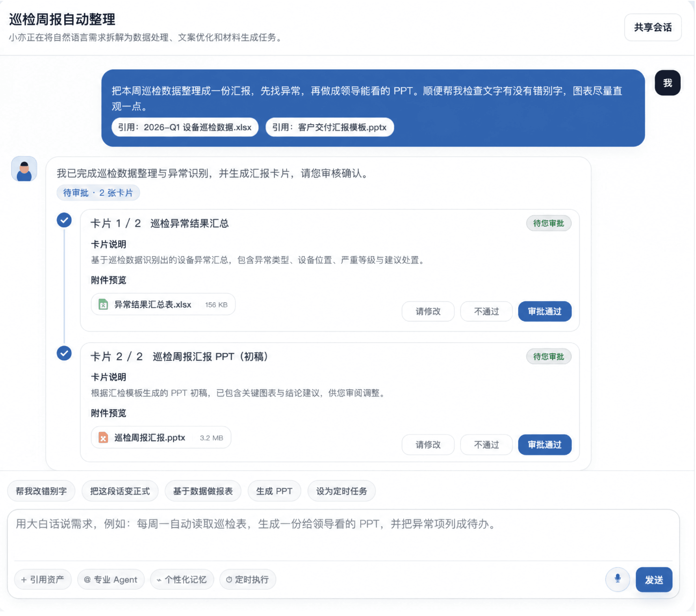This screenshot has height=616, width=696.
Task: Select the 帮我改错别字 suggestion
Action: tap(41, 491)
